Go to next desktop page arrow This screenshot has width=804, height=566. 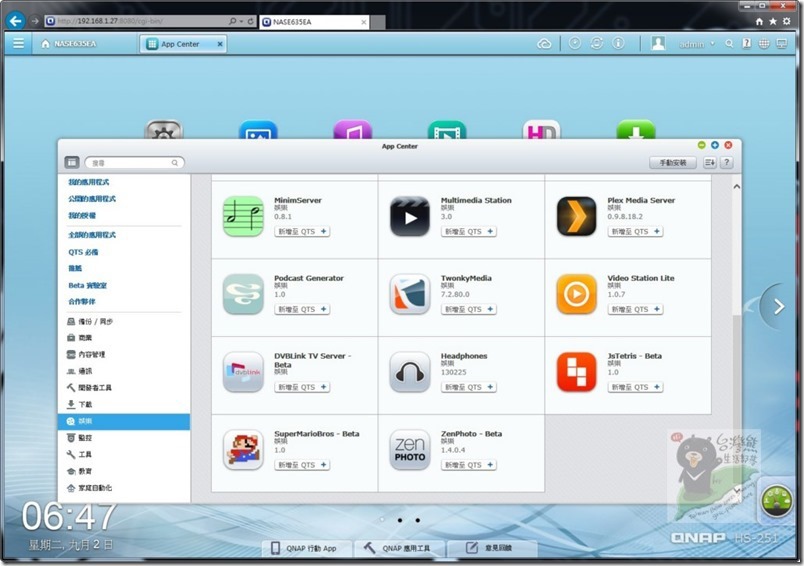point(779,307)
